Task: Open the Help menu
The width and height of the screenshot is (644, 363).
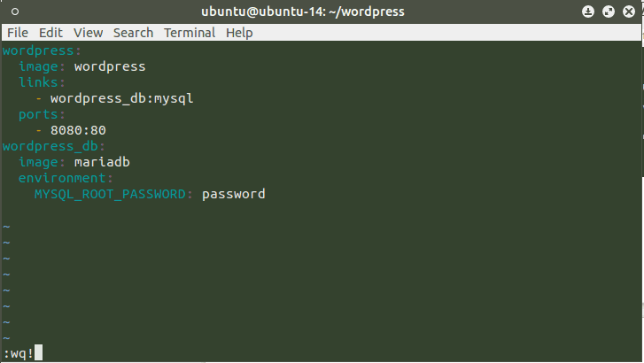Action: (239, 33)
